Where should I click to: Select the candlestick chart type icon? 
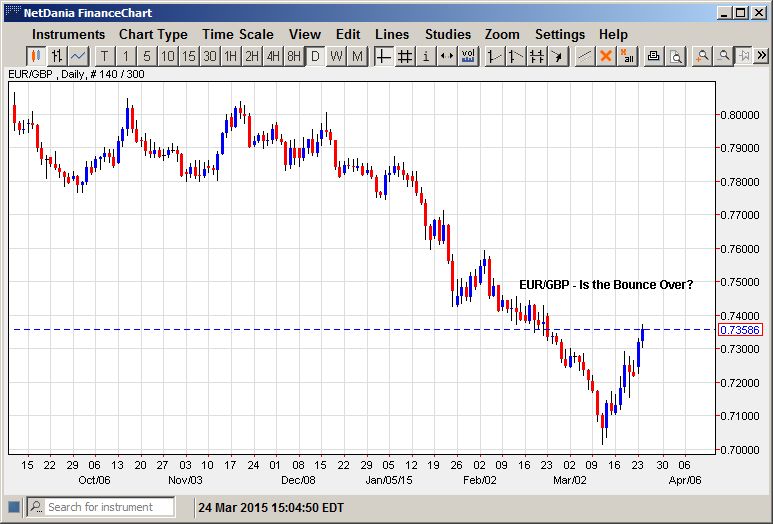coord(35,56)
